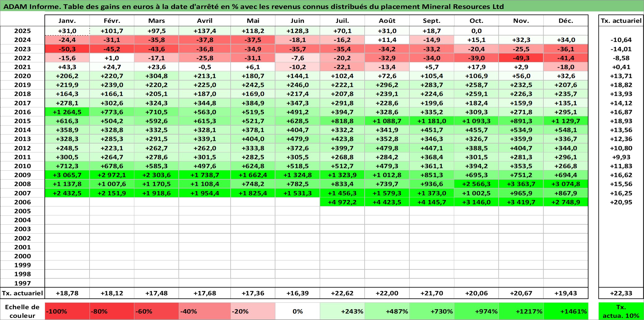Click the Tx. actua. 10% green swatch
This screenshot has width=644, height=320.
(x=621, y=311)
